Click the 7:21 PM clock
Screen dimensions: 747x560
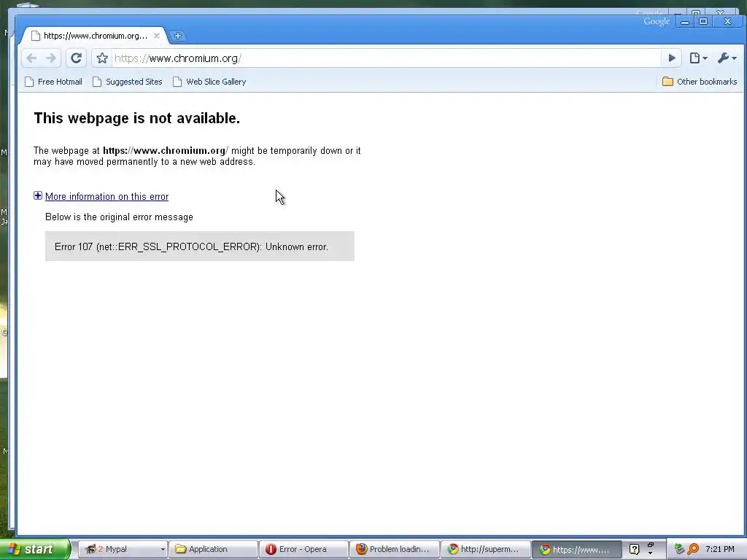720,549
